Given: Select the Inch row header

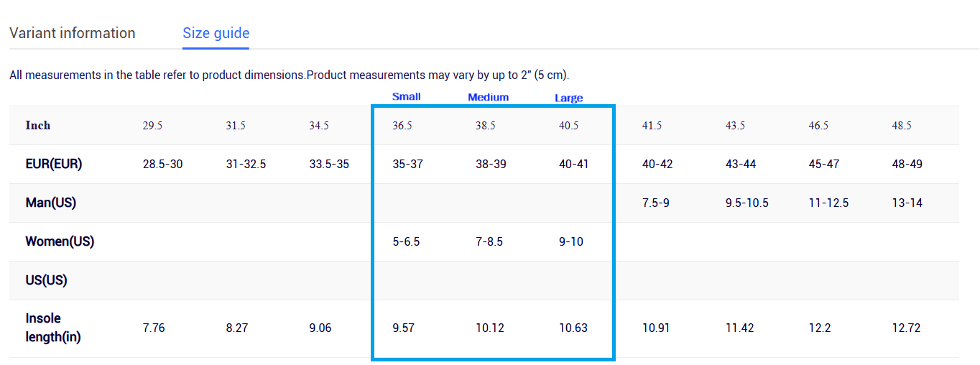Looking at the screenshot, I should tap(38, 125).
